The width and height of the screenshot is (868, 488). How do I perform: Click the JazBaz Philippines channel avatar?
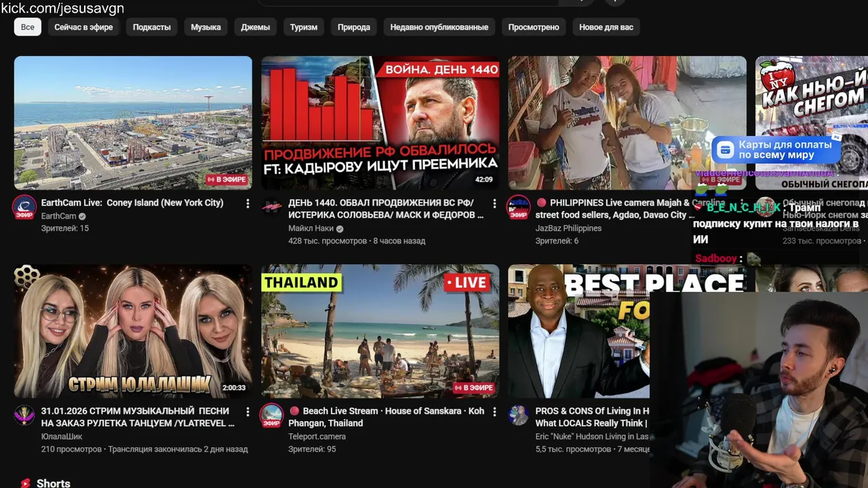[519, 207]
